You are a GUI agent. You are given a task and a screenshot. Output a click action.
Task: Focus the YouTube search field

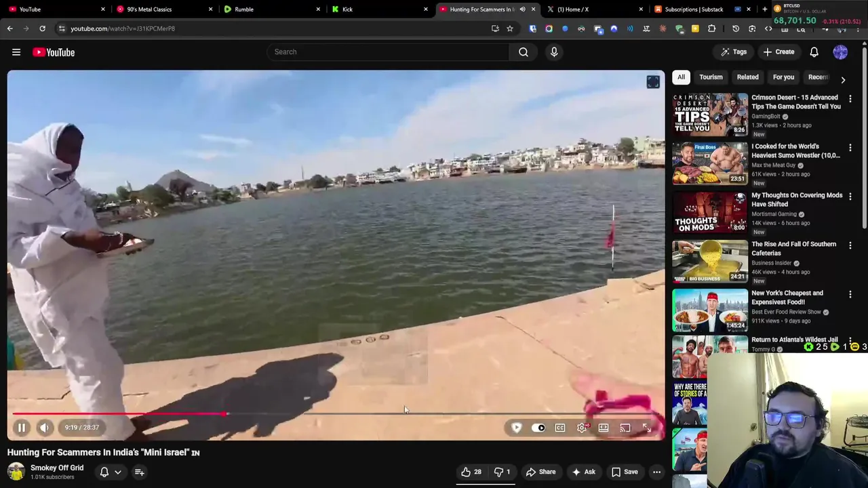click(x=388, y=52)
